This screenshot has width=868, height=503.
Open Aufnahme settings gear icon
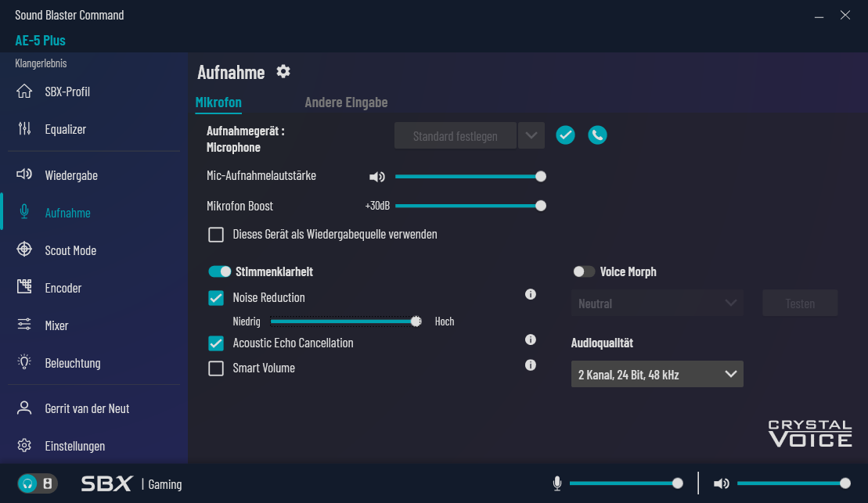pyautogui.click(x=283, y=71)
